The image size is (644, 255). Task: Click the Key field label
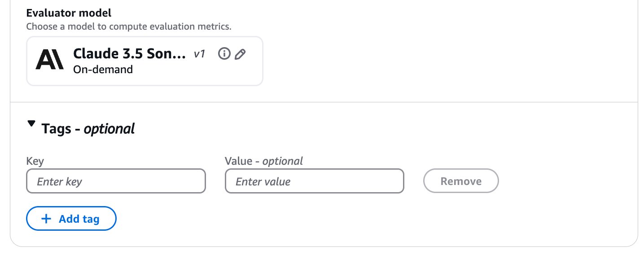tap(35, 161)
